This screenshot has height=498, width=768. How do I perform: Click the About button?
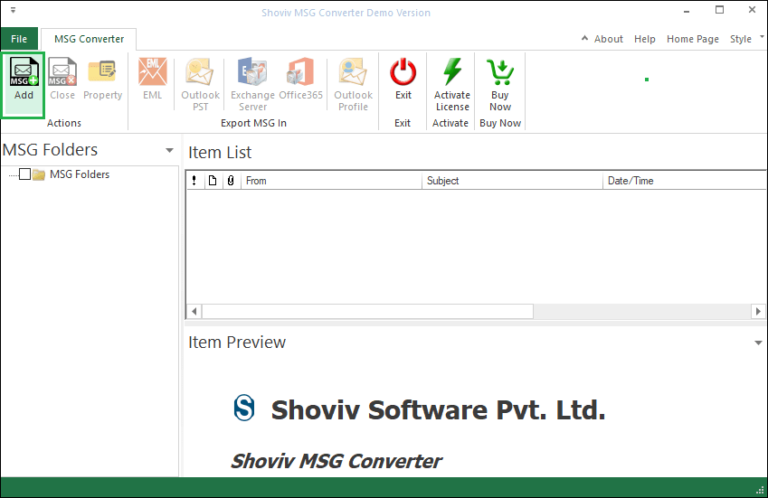click(x=603, y=39)
